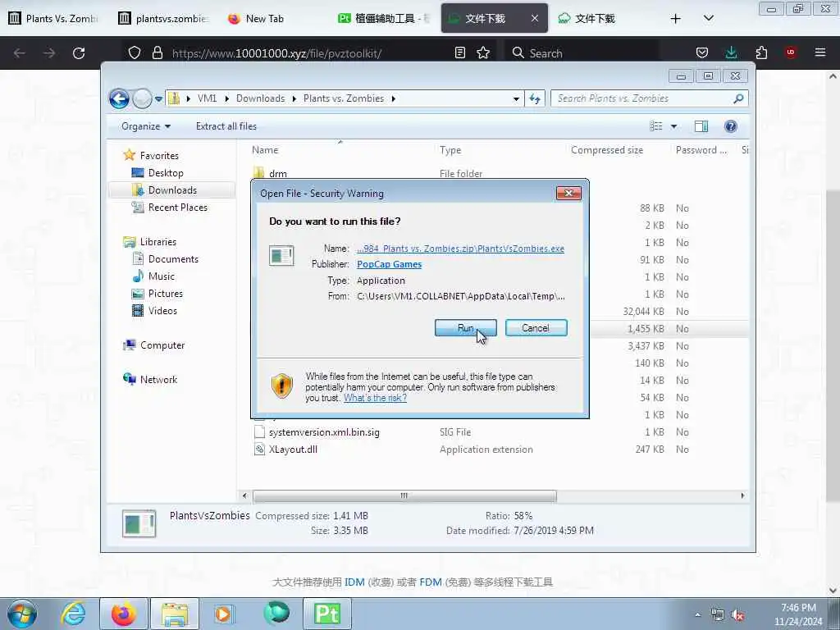Open the Firefox extensions puzzle icon

pyautogui.click(x=761, y=53)
